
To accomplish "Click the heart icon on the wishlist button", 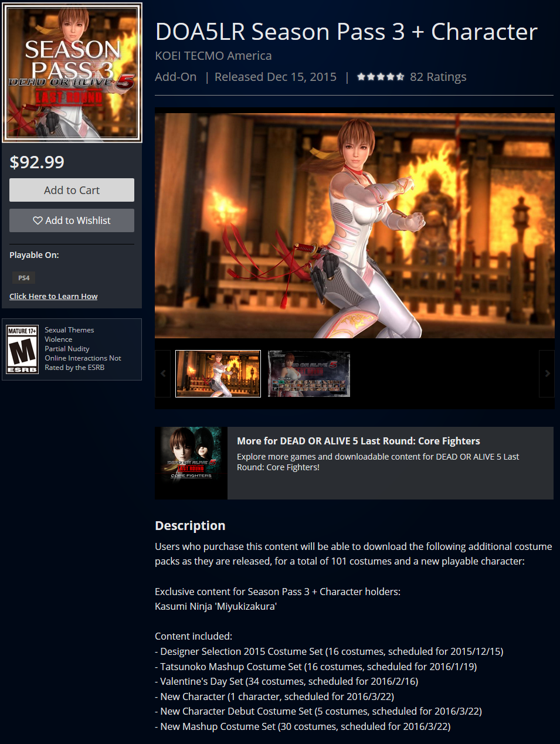I will click(x=38, y=220).
